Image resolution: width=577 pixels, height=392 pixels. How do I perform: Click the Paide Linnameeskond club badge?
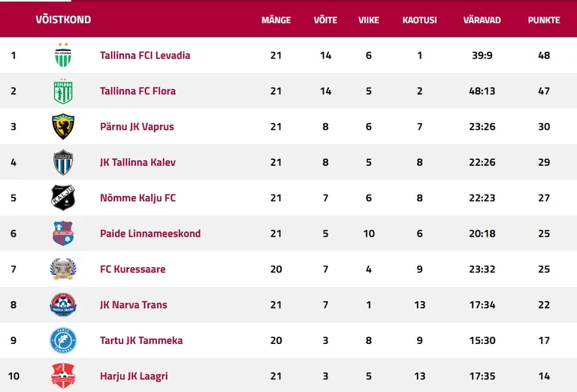pyautogui.click(x=63, y=233)
